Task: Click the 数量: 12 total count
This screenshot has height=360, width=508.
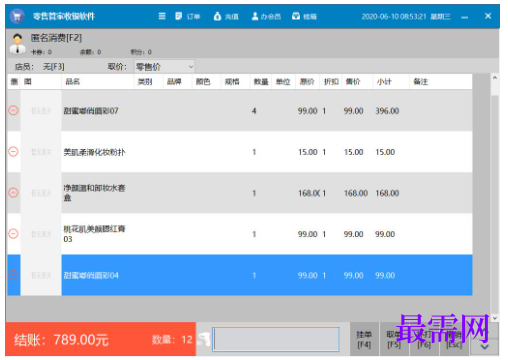Action: [x=172, y=340]
